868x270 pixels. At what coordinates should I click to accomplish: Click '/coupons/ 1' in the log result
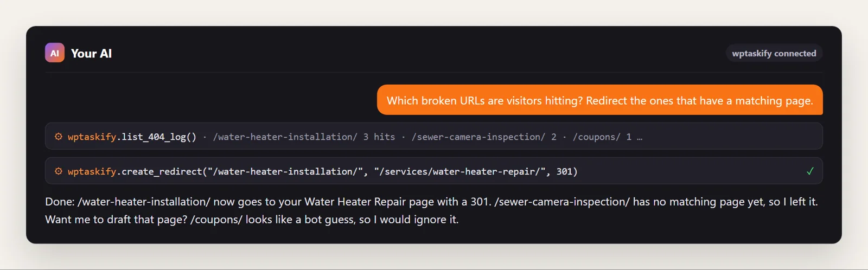pos(602,137)
